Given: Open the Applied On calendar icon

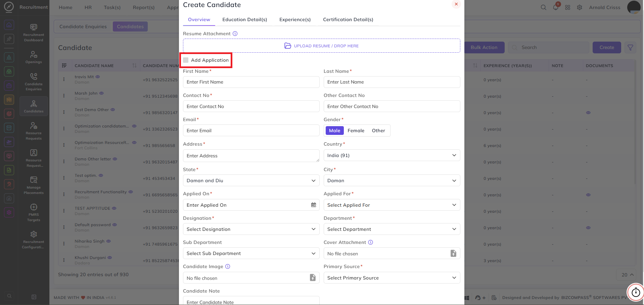Looking at the screenshot, I should click(313, 205).
